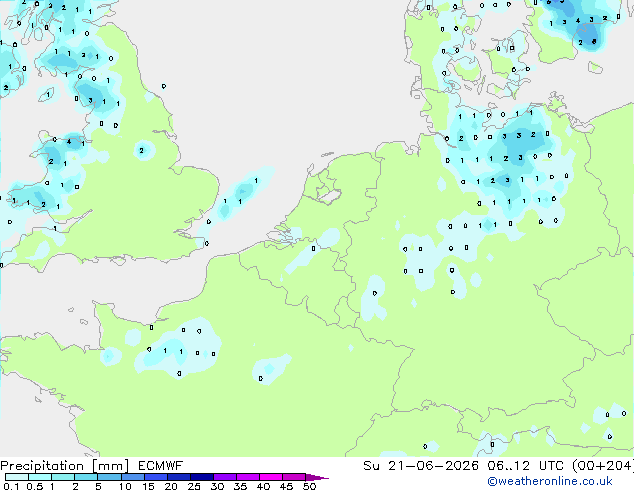The height and width of the screenshot is (490, 634).
Task: Click the 0.1–0.5 mm legend color swatch
Action: pyautogui.click(x=17, y=477)
